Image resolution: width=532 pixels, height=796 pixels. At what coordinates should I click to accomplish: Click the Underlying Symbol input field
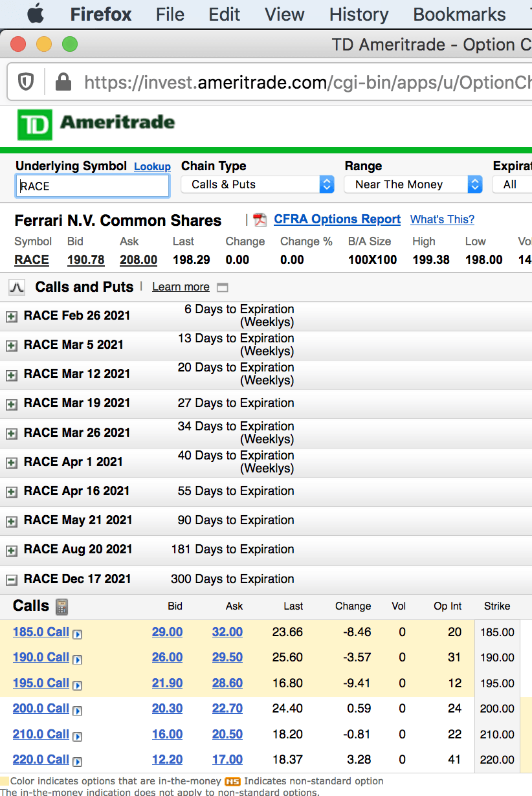(93, 186)
